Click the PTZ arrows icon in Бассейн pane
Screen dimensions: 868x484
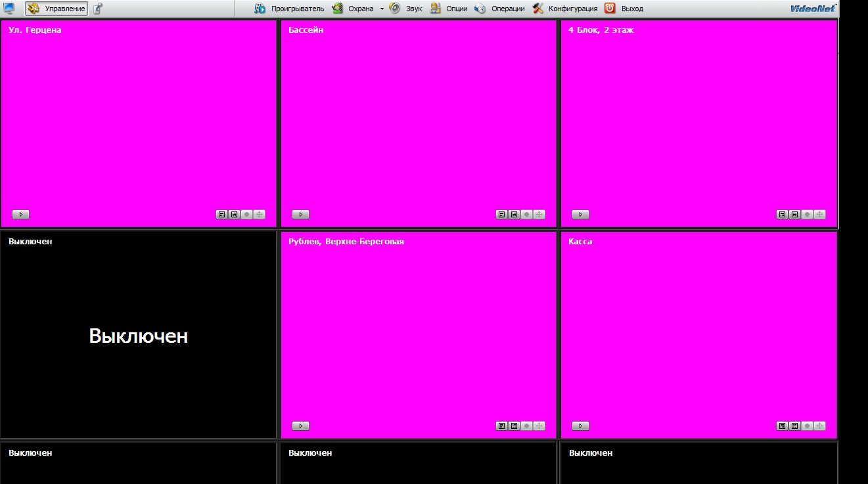pos(539,214)
